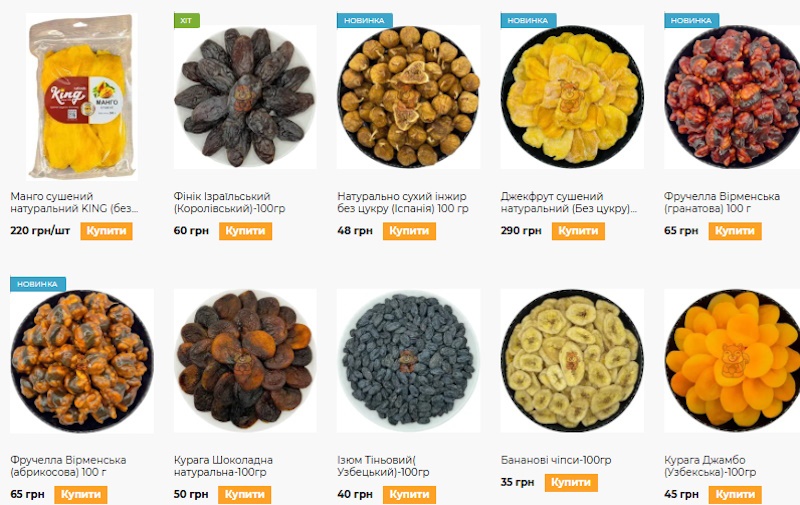
Task: Open the Фручелла Вірменська (гранатова) title link
Action: (x=722, y=203)
